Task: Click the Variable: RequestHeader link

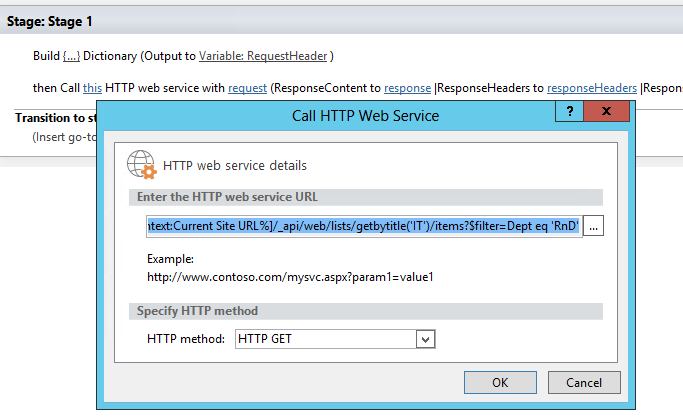Action: click(263, 55)
